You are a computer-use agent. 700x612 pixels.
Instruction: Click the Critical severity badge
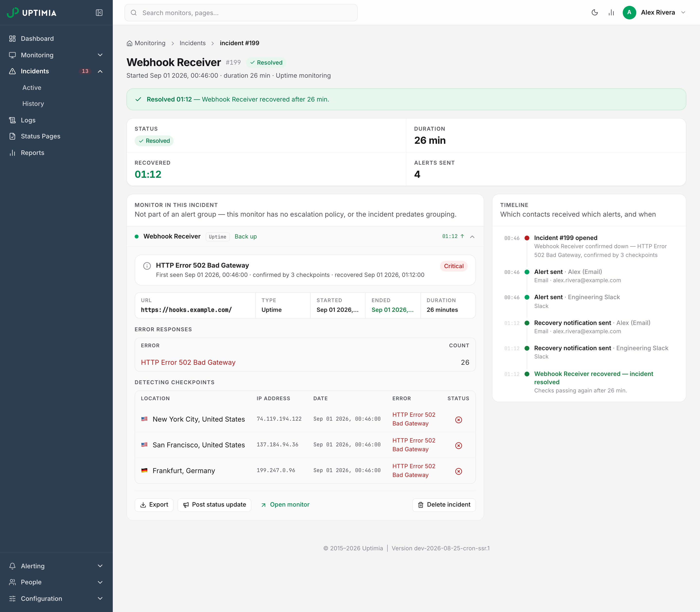tap(454, 266)
